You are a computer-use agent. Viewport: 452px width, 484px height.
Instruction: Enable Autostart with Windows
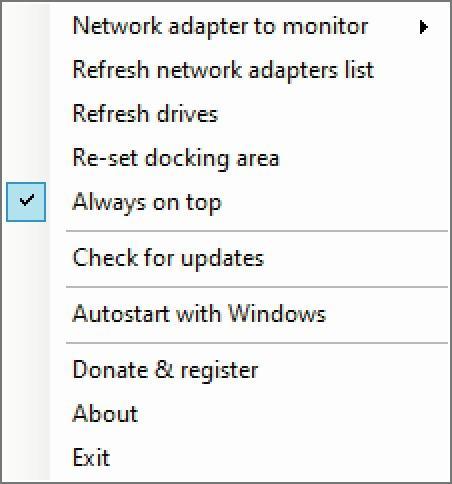[x=225, y=314]
